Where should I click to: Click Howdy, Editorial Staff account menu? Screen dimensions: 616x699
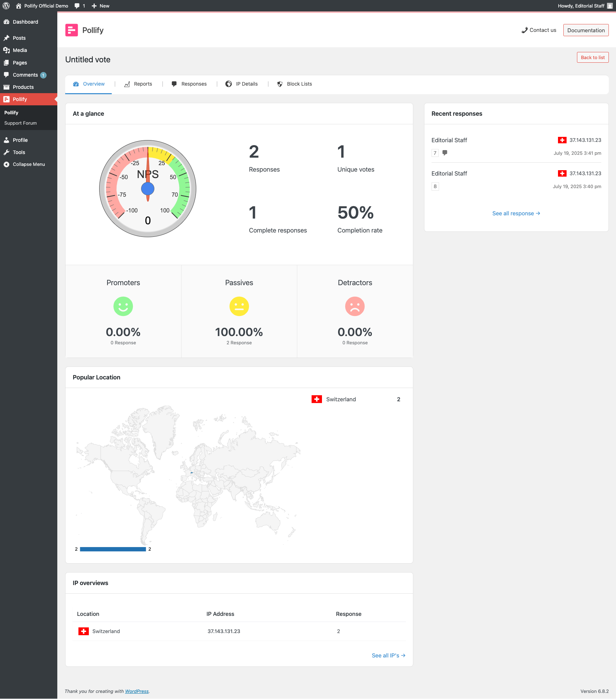[585, 6]
